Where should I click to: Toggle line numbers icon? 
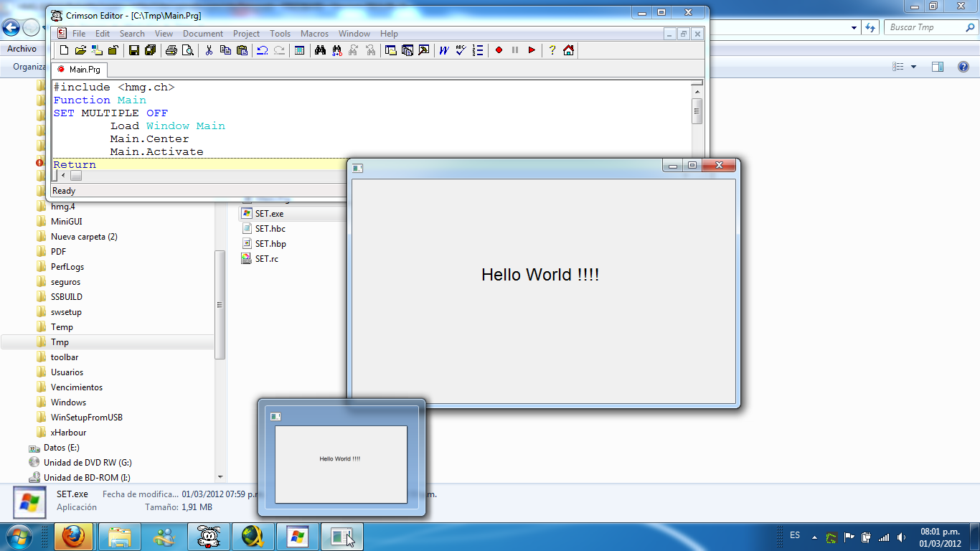pos(478,50)
